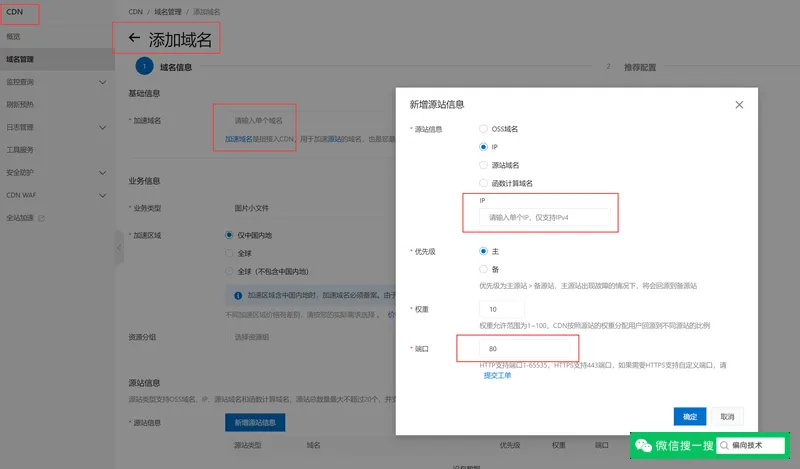Image resolution: width=800 pixels, height=469 pixels.
Task: Click the CDN title at sidebar top
Action: coord(14,12)
